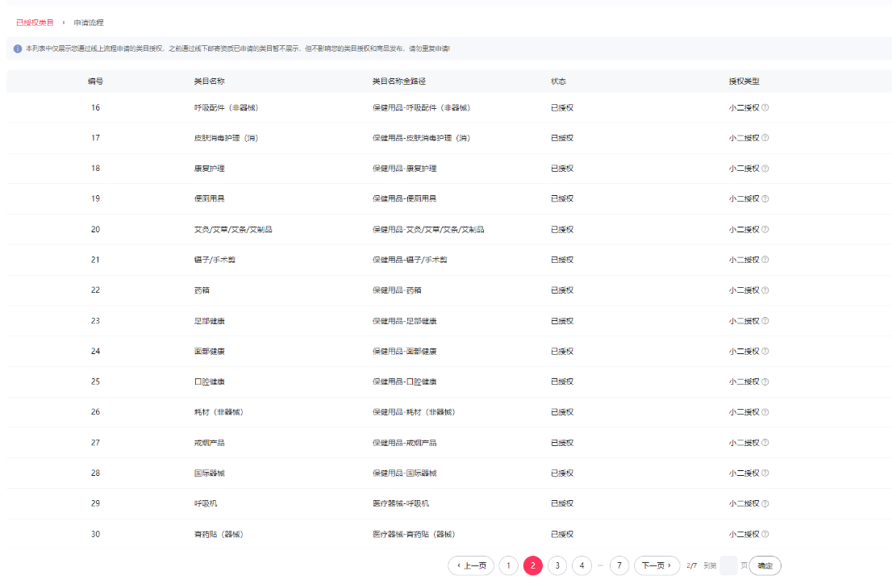Click the current page 2 button
892x588 pixels.
click(533, 566)
